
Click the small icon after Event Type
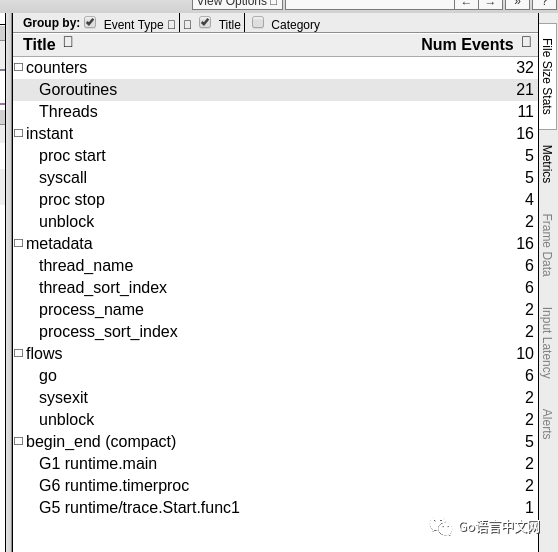tap(172, 25)
